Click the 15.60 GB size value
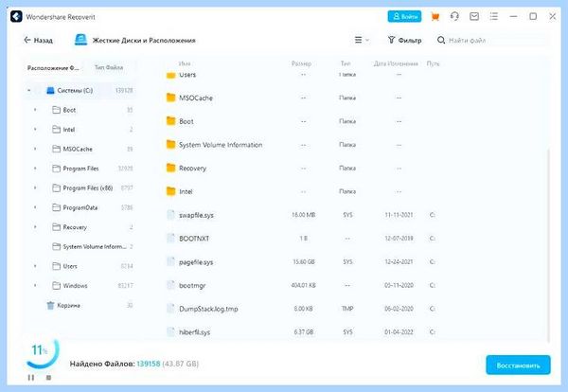Screen dimensions: 568x392 304,262
